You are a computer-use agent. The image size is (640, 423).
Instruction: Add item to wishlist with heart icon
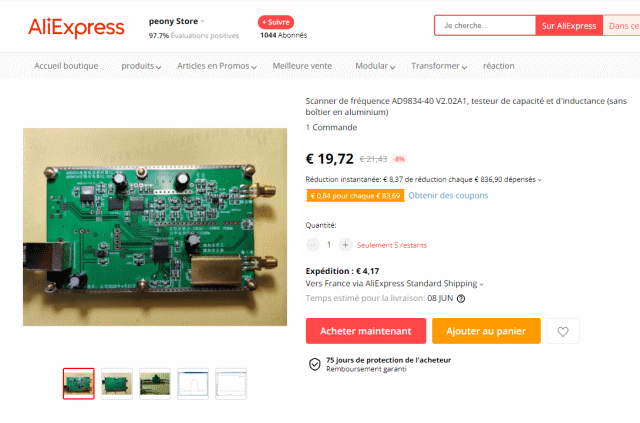(563, 331)
